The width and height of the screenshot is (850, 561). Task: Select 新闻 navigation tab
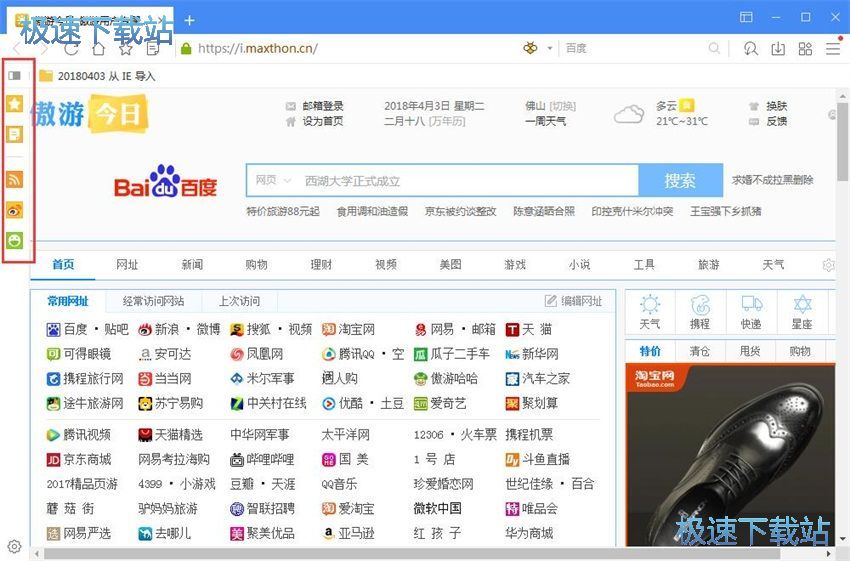[192, 265]
